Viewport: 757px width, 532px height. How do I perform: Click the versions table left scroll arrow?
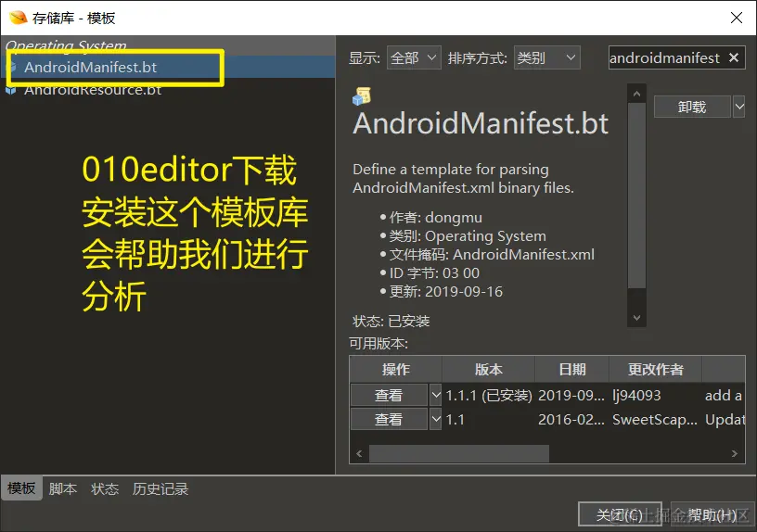click(359, 453)
